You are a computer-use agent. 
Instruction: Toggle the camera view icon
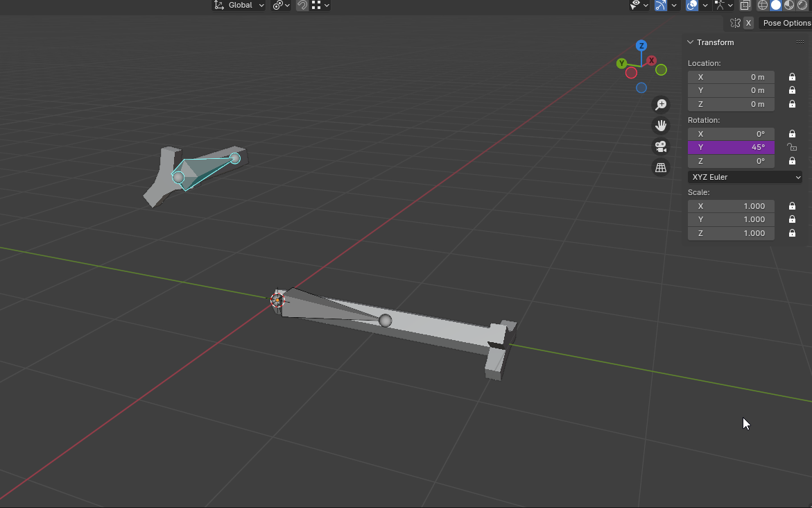click(x=661, y=146)
